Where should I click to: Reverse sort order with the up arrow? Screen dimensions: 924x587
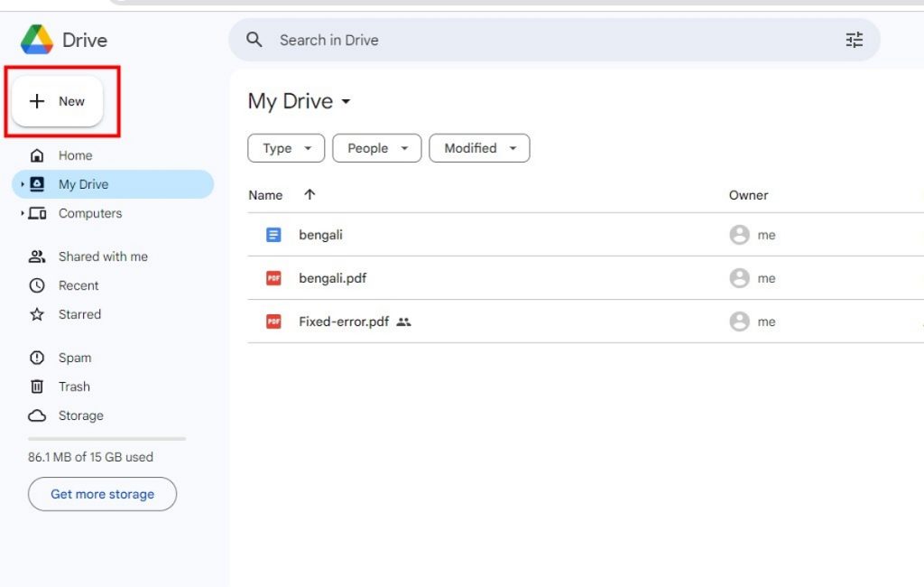click(x=310, y=195)
